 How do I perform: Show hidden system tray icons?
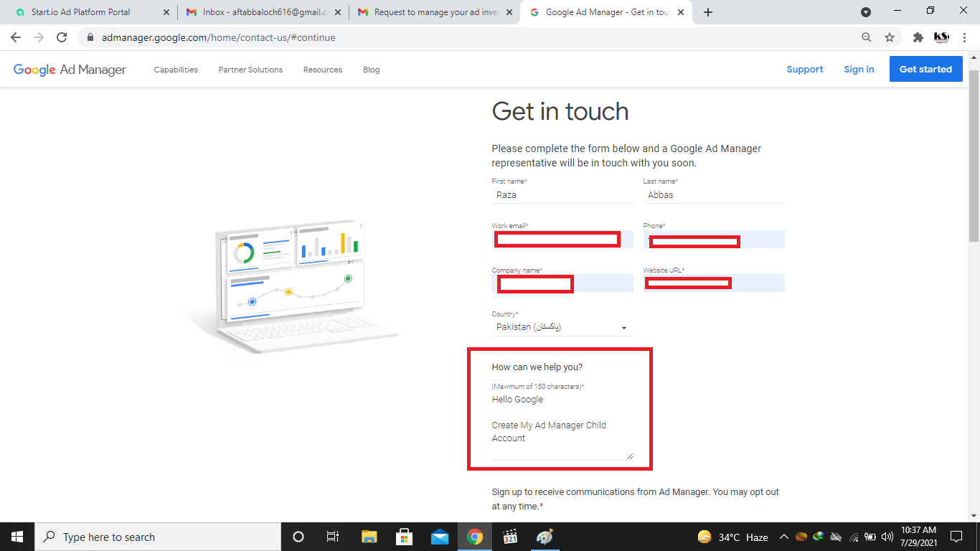click(x=784, y=537)
